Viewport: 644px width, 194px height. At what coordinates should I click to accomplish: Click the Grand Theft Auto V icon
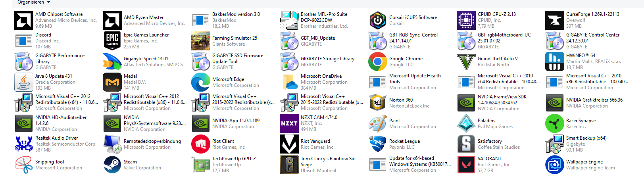click(466, 61)
